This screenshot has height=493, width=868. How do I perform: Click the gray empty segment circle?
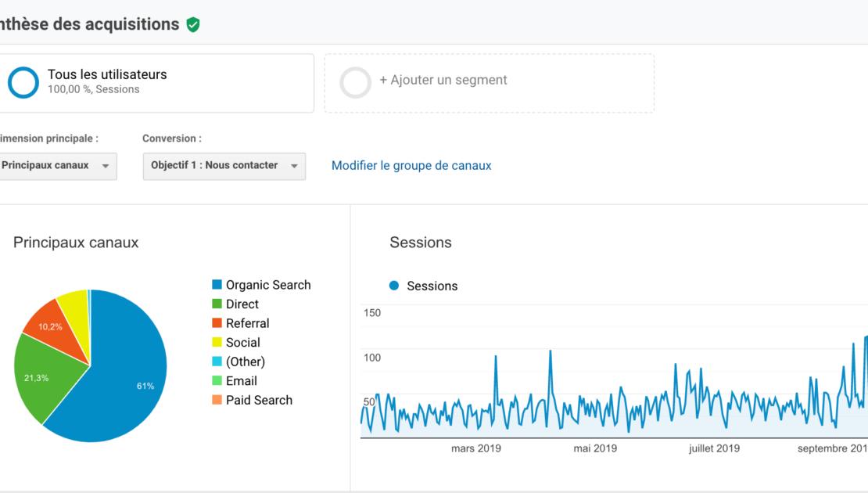pyautogui.click(x=356, y=82)
